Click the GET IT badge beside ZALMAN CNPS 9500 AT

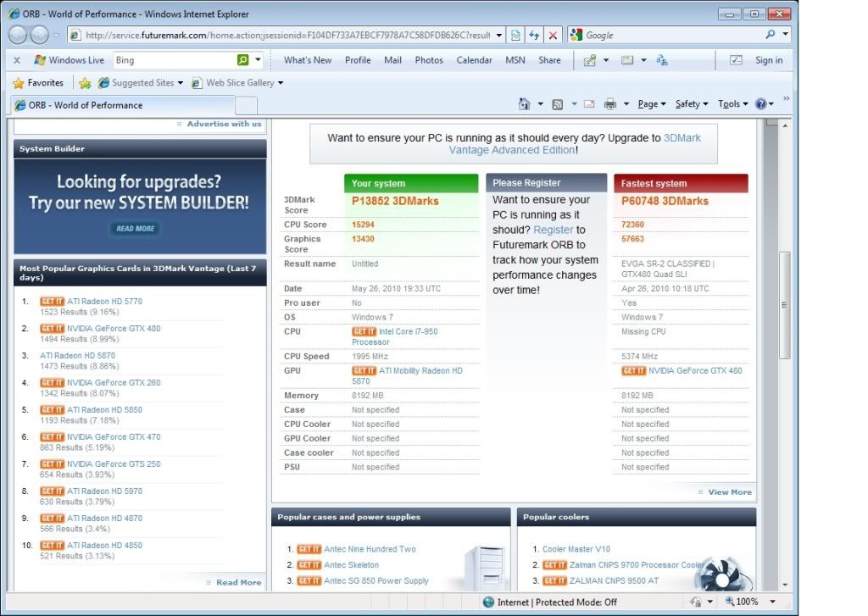click(x=554, y=580)
